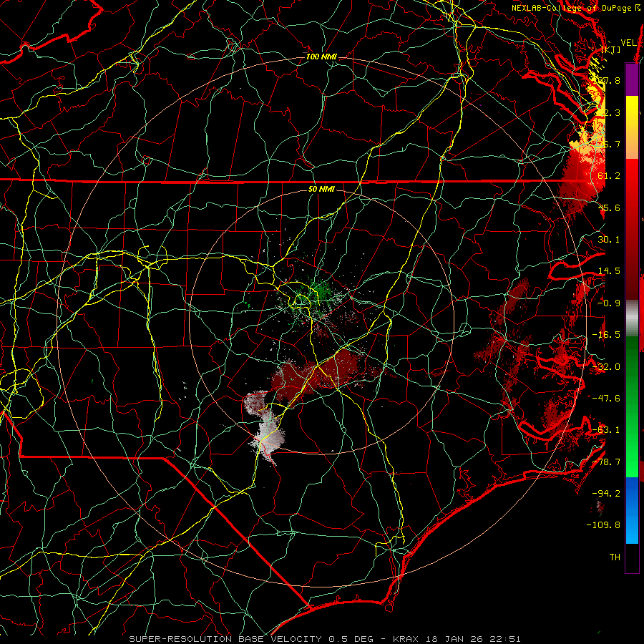Click the gray segment of the color bar
The height and width of the screenshot is (644, 644).
pyautogui.click(x=632, y=318)
